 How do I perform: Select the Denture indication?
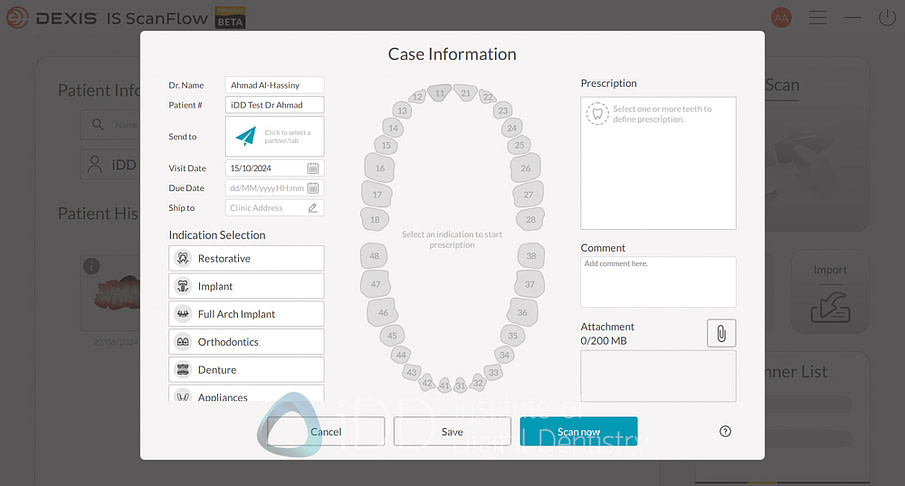click(246, 370)
